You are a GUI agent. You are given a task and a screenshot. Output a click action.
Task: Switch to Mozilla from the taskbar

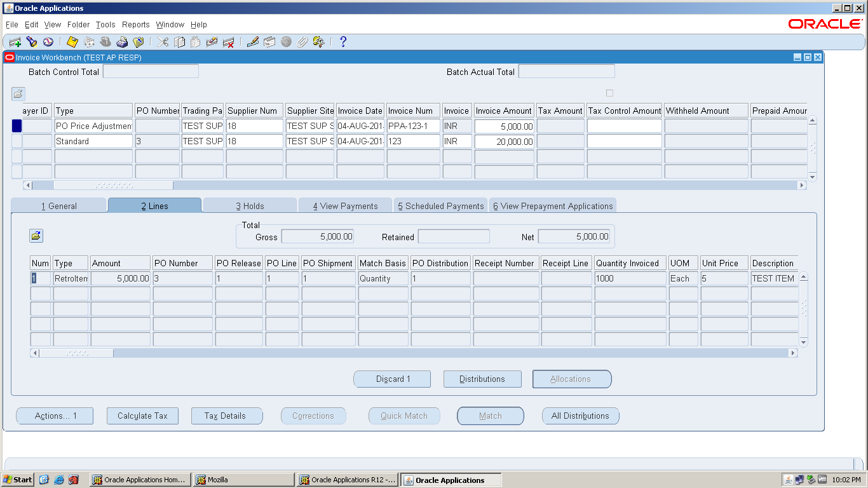point(243,480)
